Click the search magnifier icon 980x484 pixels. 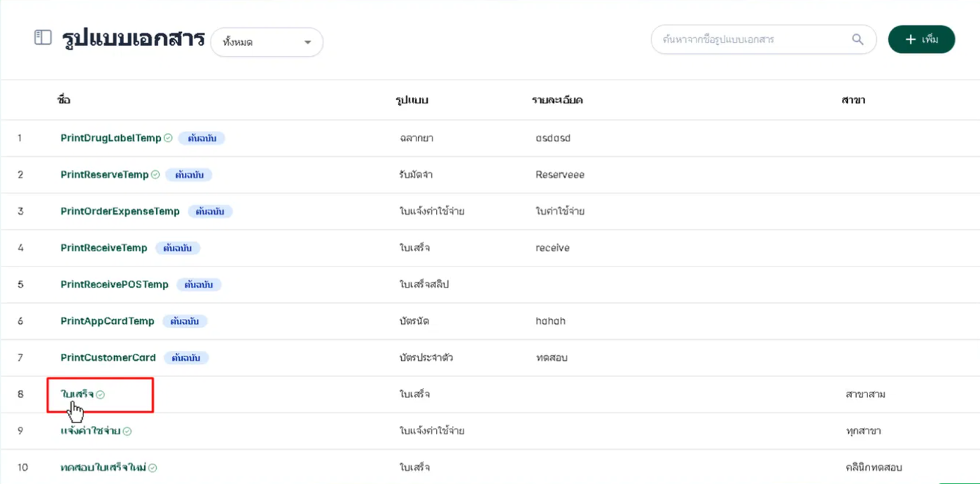tap(857, 40)
